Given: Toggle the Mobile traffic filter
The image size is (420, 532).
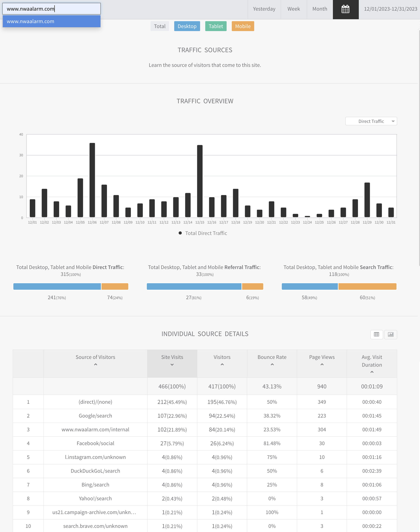Looking at the screenshot, I should (x=243, y=26).
